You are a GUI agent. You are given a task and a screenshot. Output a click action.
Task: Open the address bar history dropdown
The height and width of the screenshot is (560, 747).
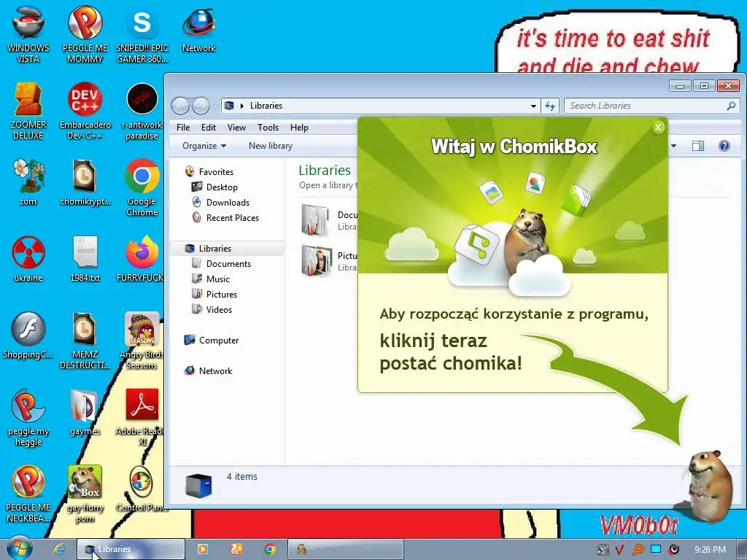pos(533,106)
